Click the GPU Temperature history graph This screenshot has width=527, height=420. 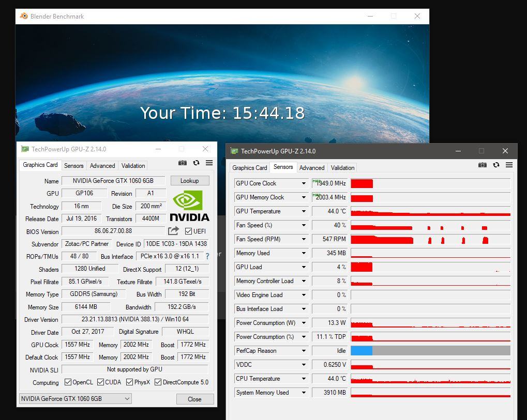[430, 211]
